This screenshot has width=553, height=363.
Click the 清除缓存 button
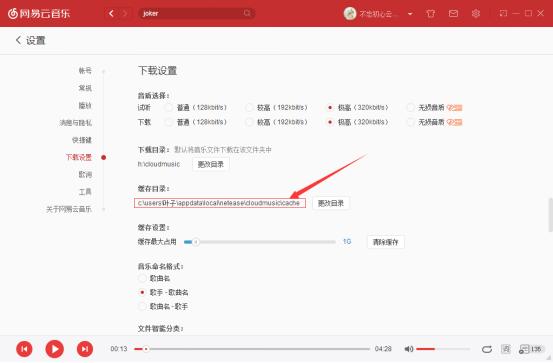coord(385,242)
